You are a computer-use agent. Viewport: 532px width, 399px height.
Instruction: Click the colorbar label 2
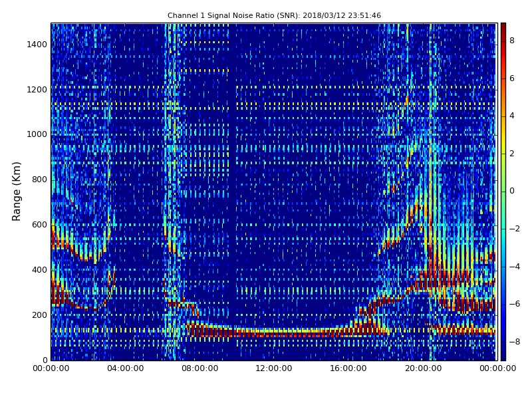click(x=512, y=154)
